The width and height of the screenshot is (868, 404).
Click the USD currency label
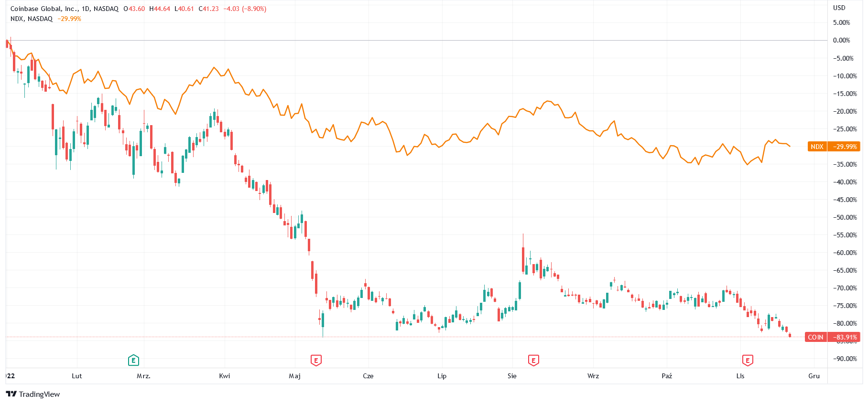839,8
